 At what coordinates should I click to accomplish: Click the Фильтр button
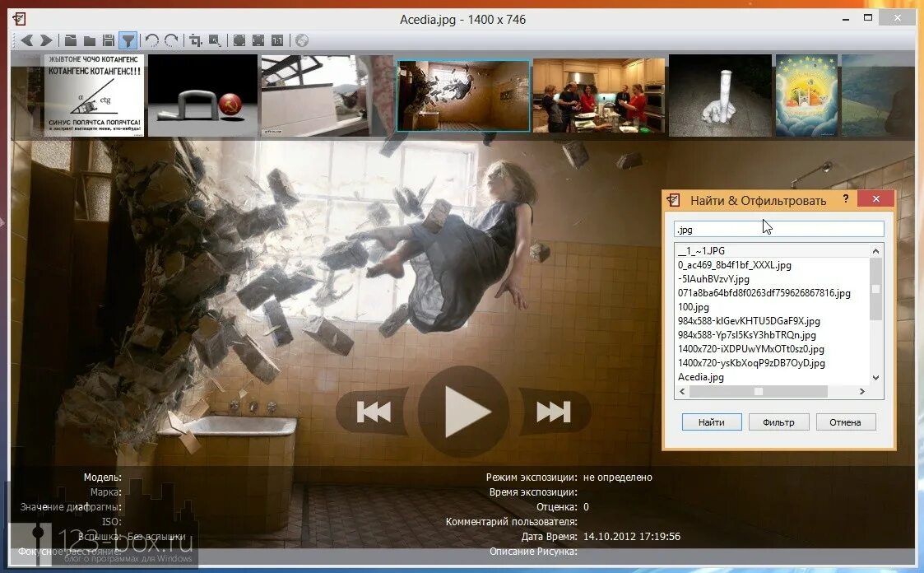tap(778, 422)
